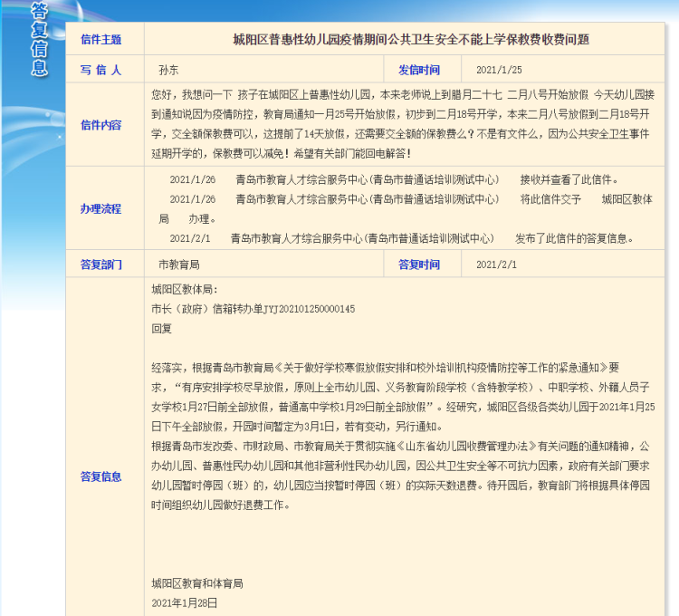Image resolution: width=679 pixels, height=616 pixels.
Task: Click the 接收并查看了此信件 process line
Action: (x=393, y=179)
